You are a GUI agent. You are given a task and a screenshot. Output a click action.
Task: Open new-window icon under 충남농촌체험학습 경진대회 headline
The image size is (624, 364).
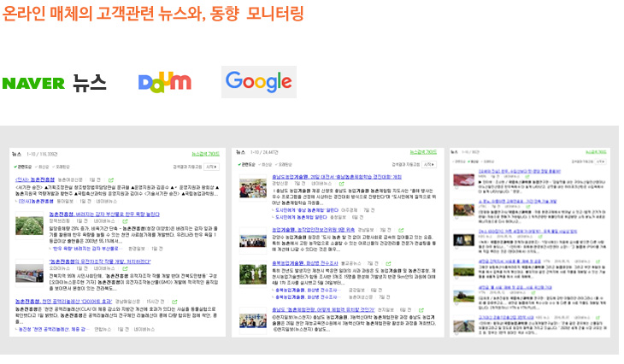point(341,184)
